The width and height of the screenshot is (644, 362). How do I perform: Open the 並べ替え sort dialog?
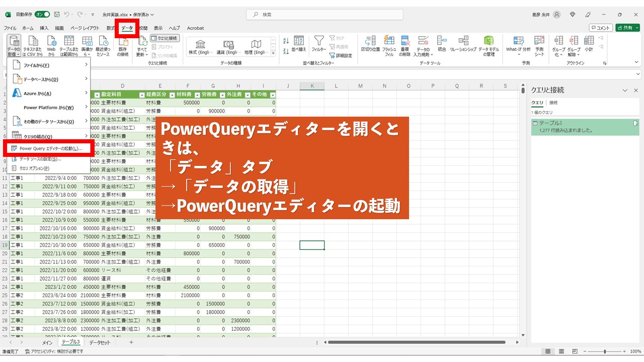(299, 44)
